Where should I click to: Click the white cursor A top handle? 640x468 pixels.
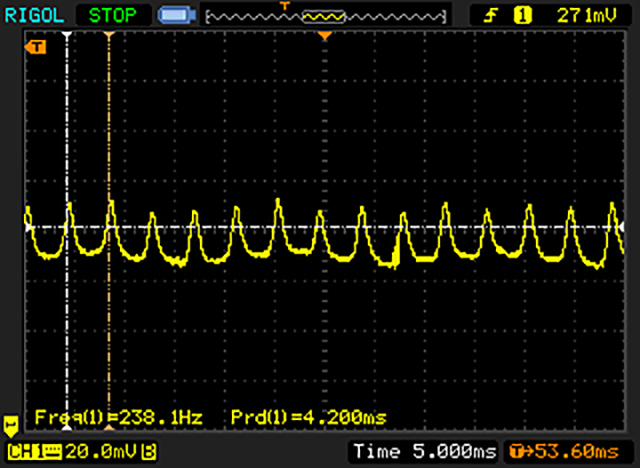pos(67,35)
